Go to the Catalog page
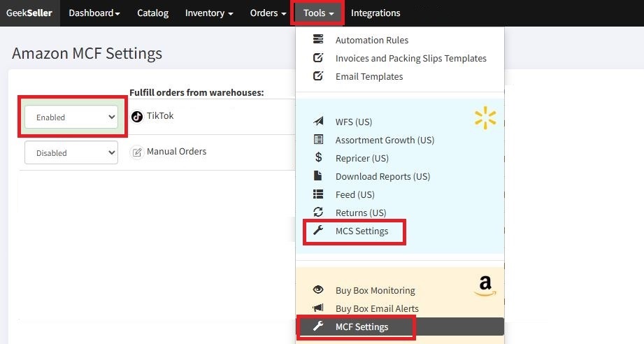 coord(152,13)
